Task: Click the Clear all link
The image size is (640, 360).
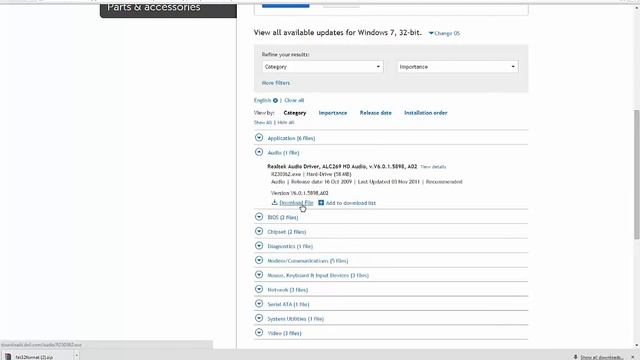Action: coord(294,100)
